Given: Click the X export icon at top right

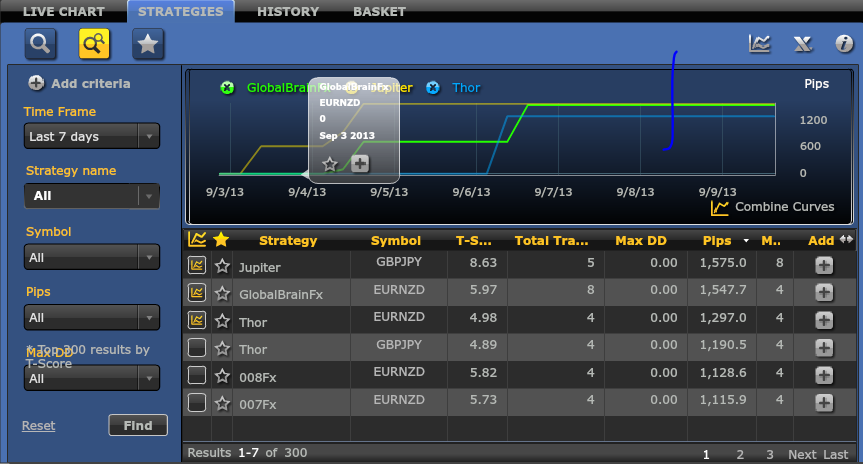Looking at the screenshot, I should click(802, 43).
